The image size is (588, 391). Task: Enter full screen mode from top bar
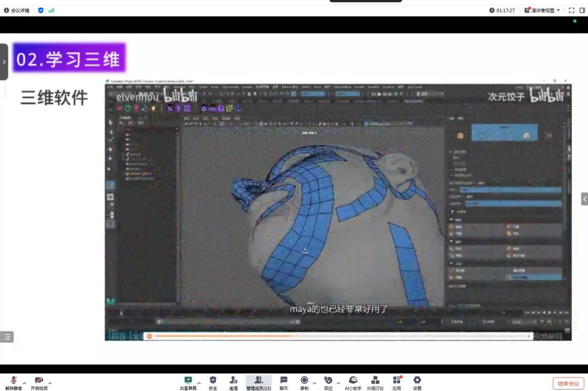coord(571,10)
